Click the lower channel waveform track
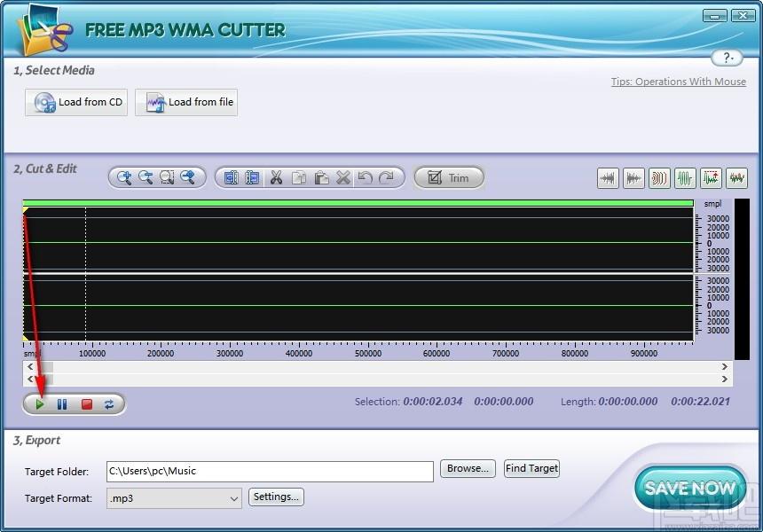The image size is (763, 532). point(358,308)
